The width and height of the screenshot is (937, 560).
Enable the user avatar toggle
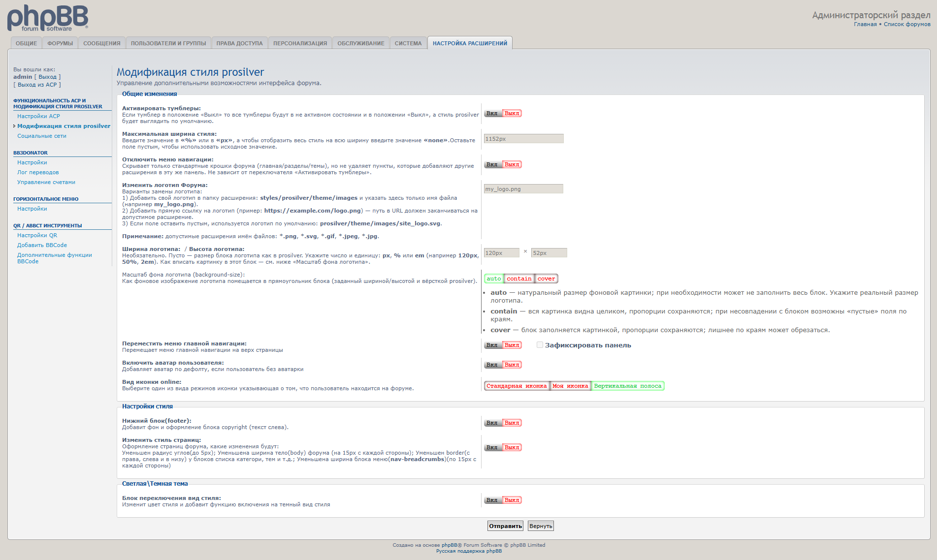click(x=492, y=365)
